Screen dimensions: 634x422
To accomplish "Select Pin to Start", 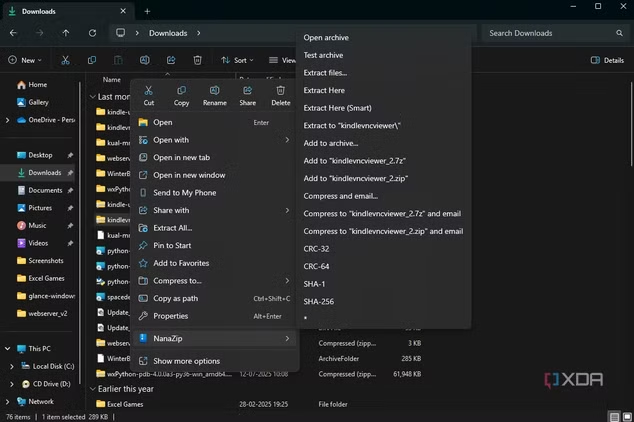I will [x=215, y=245].
